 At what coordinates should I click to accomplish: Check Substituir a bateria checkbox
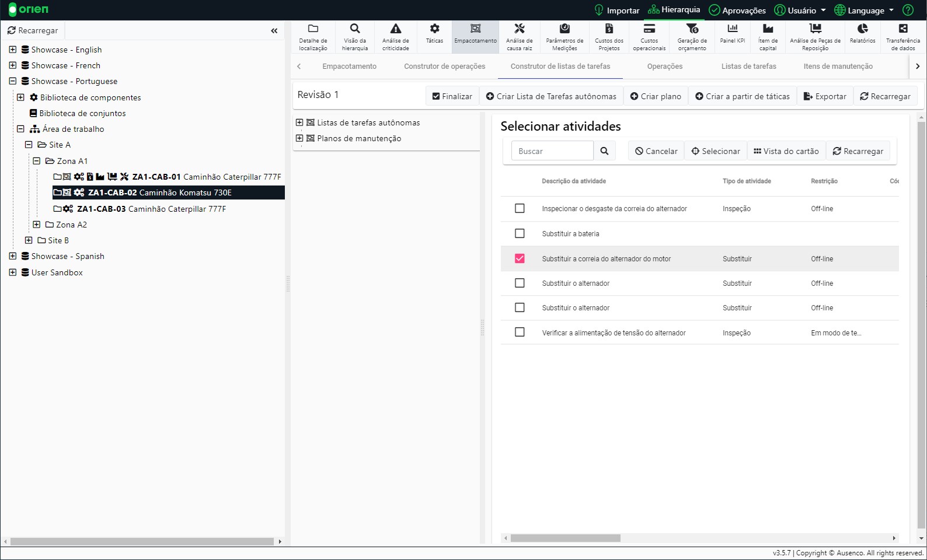click(520, 233)
